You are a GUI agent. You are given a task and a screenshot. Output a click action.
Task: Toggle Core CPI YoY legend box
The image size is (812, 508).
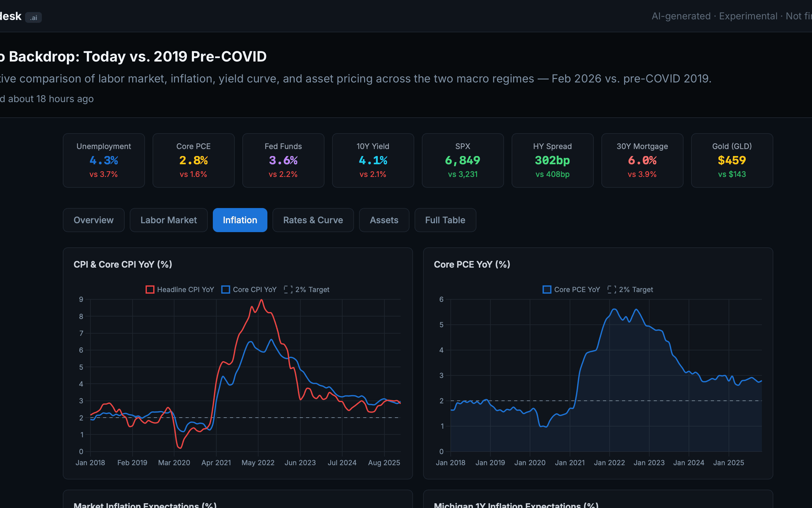coord(226,289)
